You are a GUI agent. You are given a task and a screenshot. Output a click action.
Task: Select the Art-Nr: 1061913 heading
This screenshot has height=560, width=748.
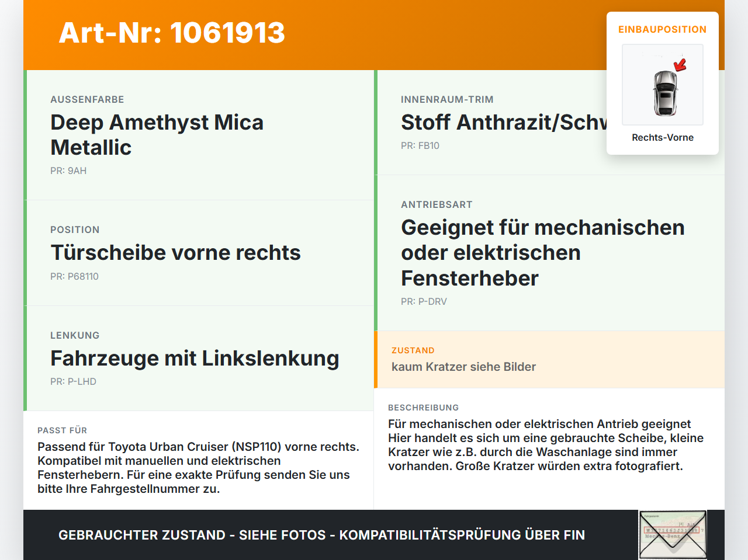(172, 33)
